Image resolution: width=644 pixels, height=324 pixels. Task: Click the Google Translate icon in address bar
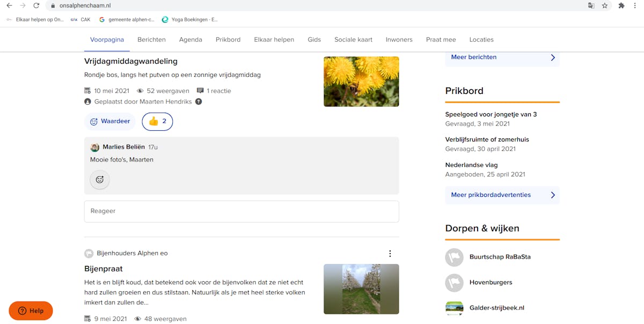pos(591,5)
